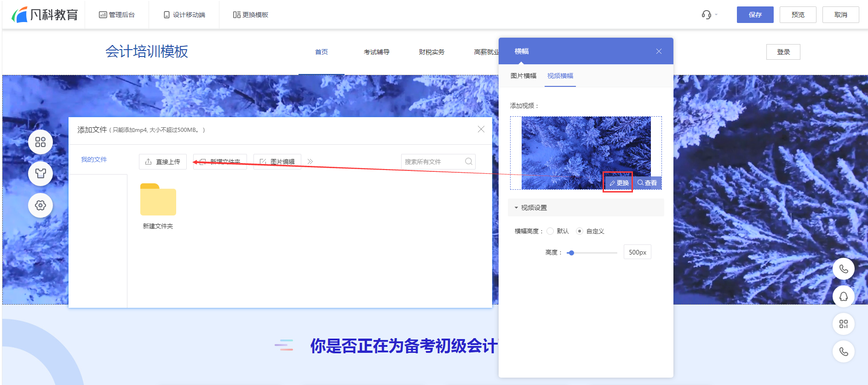Close the 横幅 panel
This screenshot has width=868, height=385.
tap(659, 51)
